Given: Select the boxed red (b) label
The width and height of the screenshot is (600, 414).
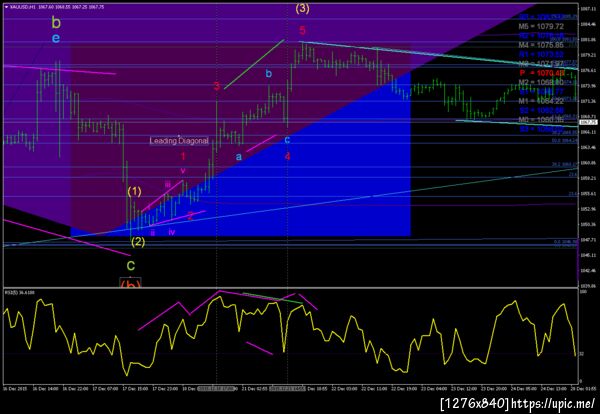Looking at the screenshot, I should [130, 283].
